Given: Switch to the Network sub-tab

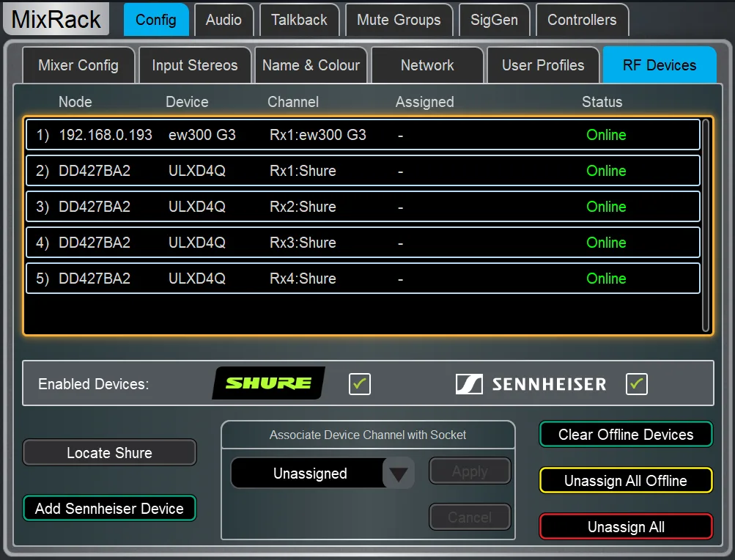Looking at the screenshot, I should [x=427, y=65].
